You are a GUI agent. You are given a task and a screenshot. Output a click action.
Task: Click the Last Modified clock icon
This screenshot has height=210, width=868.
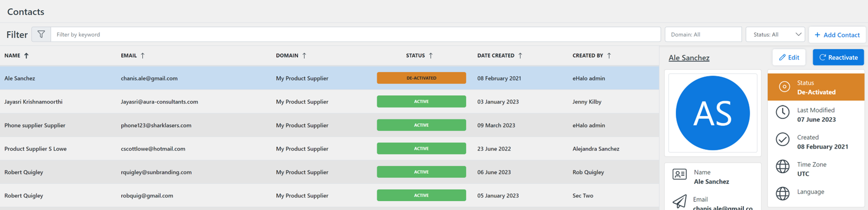pyautogui.click(x=782, y=112)
